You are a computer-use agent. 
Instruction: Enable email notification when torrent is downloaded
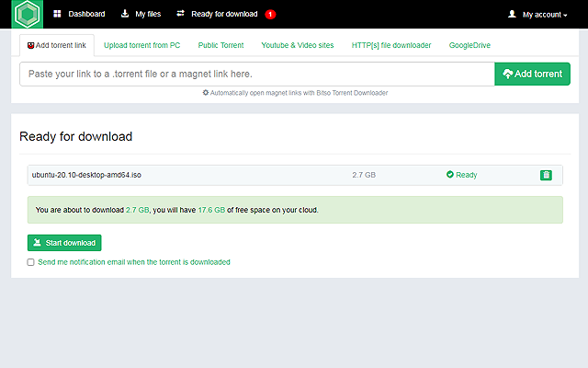click(30, 262)
